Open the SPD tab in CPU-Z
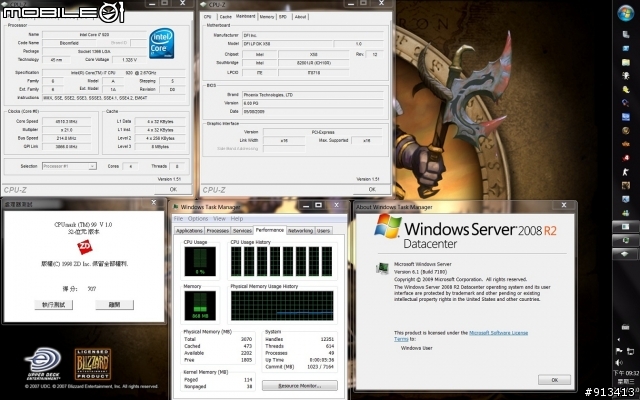Image resolution: width=640 pixels, height=400 pixels. click(x=283, y=17)
